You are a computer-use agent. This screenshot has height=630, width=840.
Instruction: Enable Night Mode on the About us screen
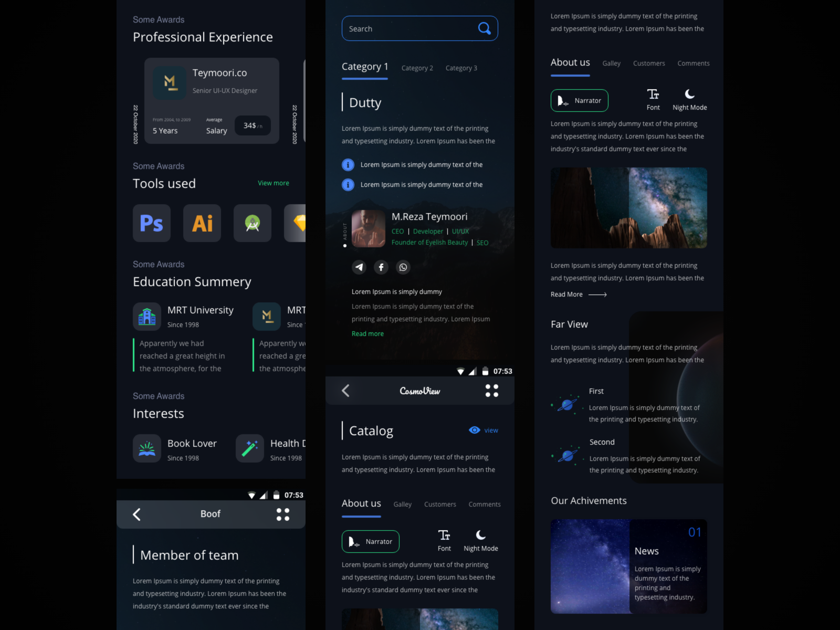pyautogui.click(x=689, y=100)
